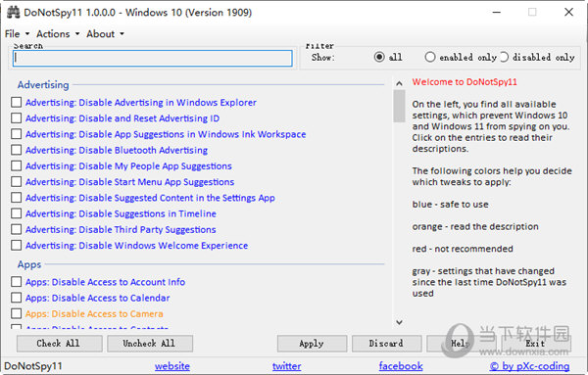Open the '© by pXc-coding' link

pos(529,366)
